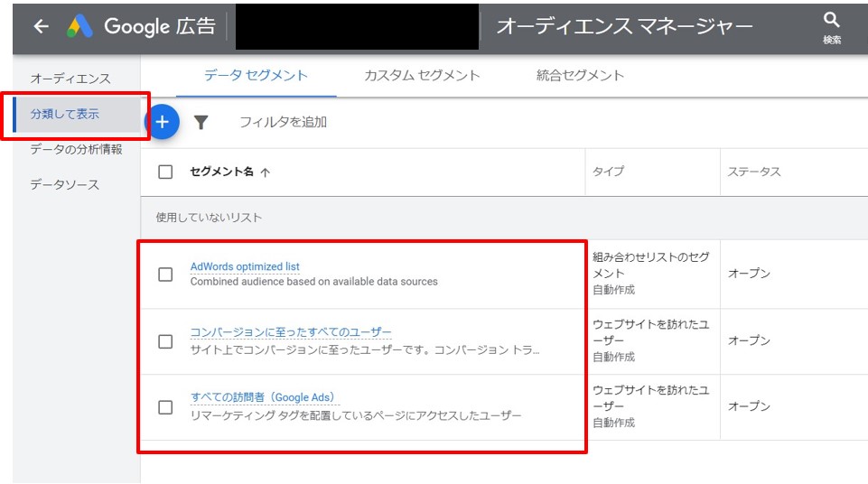Open the search (検索) magnifier icon
This screenshot has height=484, width=868.
click(832, 20)
